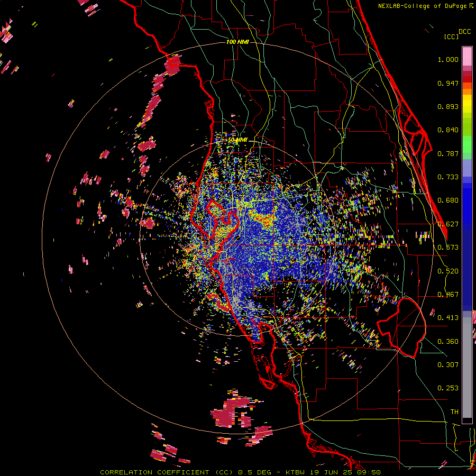
Task: Click the 0.787 color scale value
Action: coord(448,153)
